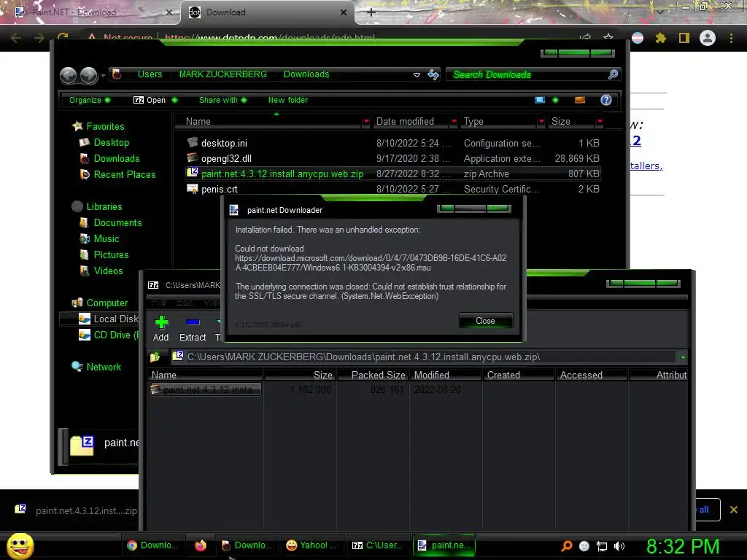The image size is (747, 560).
Task: Click the volume speaker icon in tray
Action: [619, 546]
